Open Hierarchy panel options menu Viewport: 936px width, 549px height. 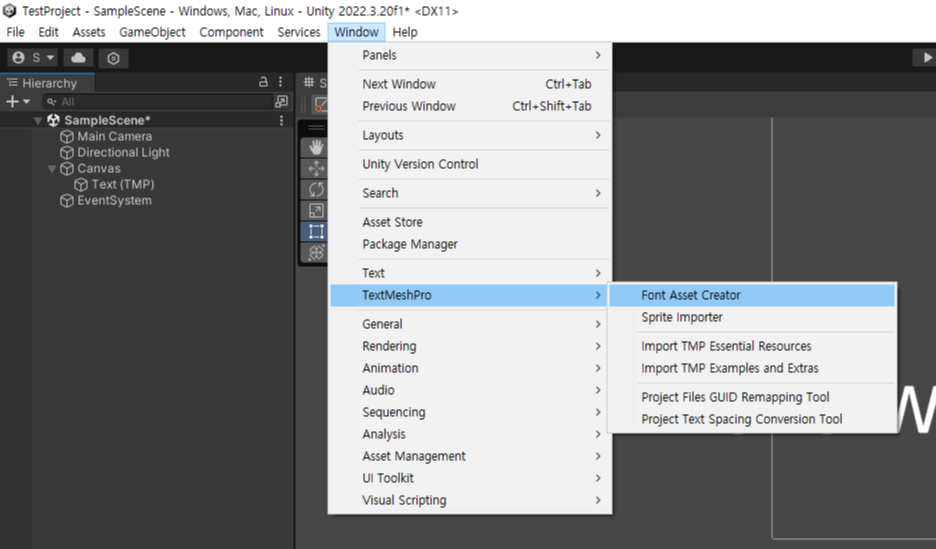pos(281,82)
